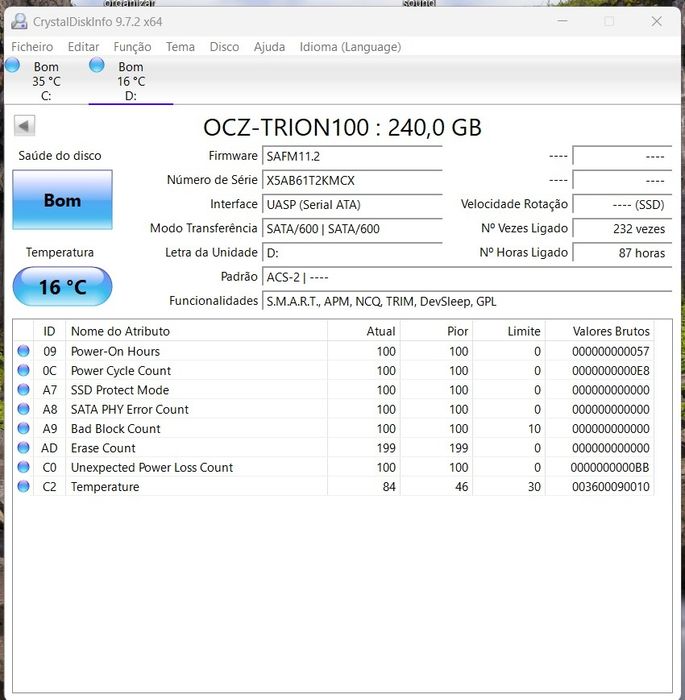Click the CrystalDiskInfo app icon in title bar

pos(19,21)
